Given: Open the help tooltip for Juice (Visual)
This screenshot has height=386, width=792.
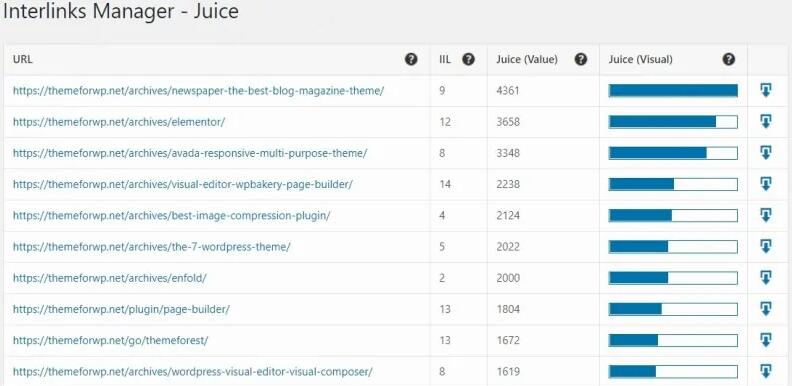Looking at the screenshot, I should coord(728,60).
